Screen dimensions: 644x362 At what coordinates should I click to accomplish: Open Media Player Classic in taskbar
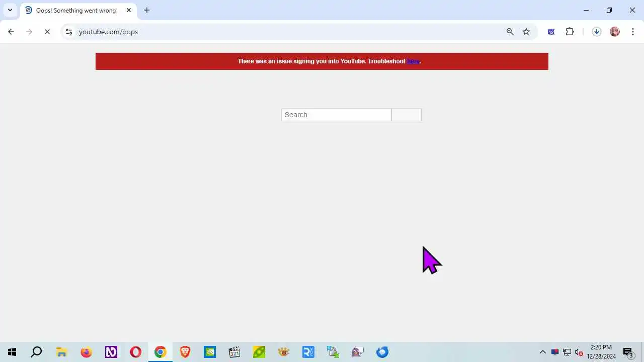(234, 352)
